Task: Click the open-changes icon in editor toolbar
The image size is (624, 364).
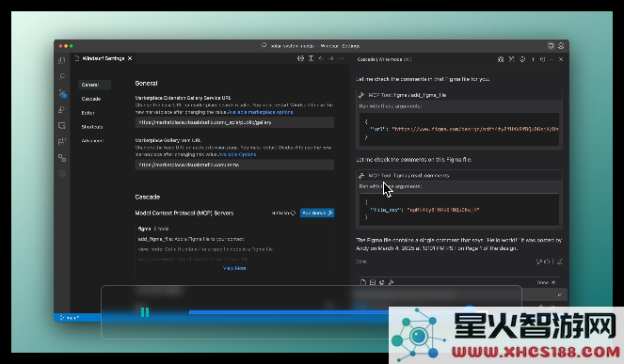Action: click(301, 58)
